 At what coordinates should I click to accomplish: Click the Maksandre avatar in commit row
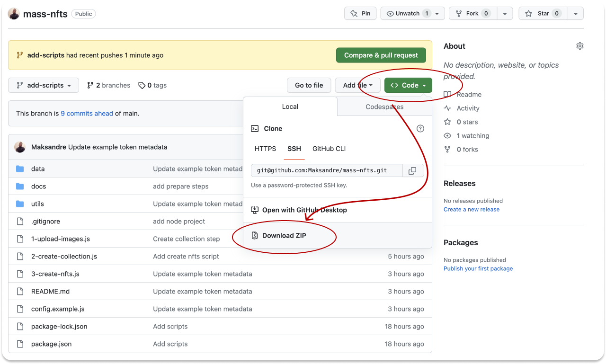20,147
